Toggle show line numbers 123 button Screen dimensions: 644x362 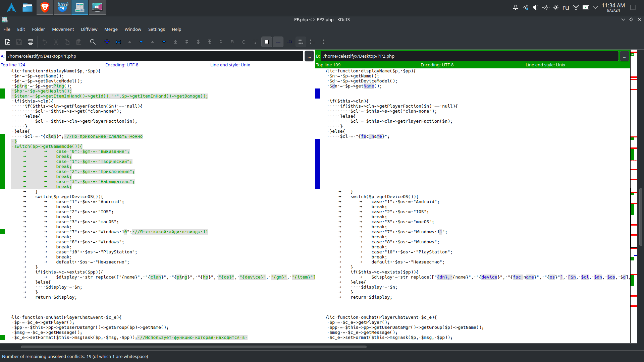coord(289,42)
